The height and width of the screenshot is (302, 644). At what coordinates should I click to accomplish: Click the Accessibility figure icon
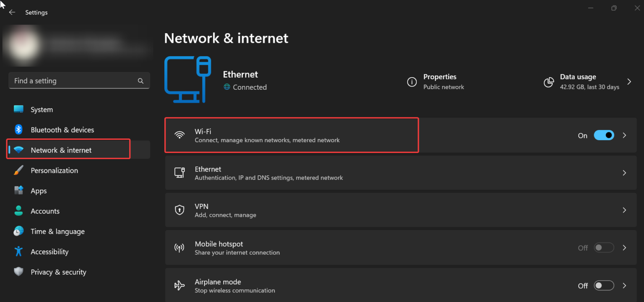tap(18, 252)
